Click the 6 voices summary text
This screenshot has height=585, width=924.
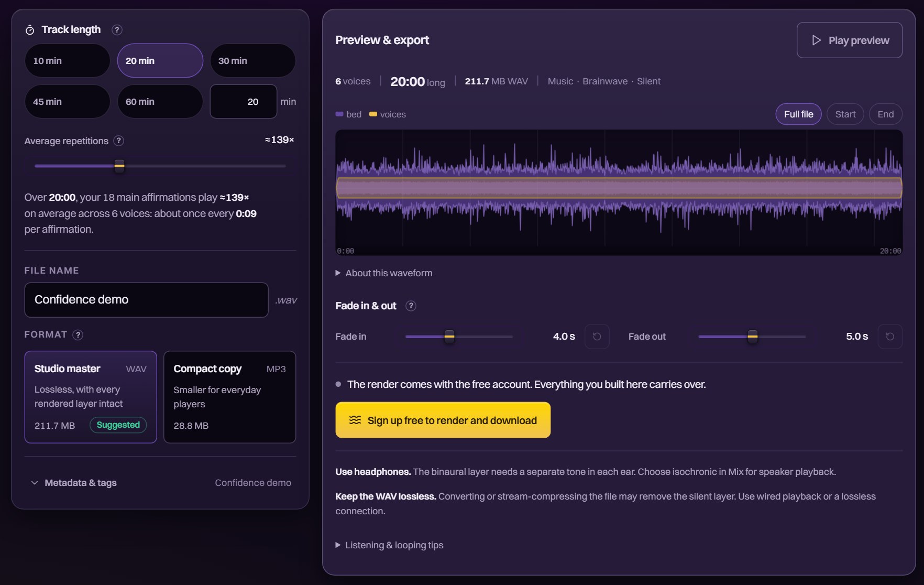coord(353,81)
